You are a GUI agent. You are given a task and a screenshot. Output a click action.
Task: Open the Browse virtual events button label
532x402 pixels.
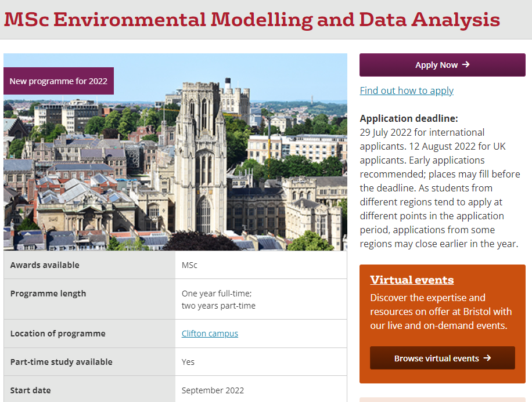(436, 358)
